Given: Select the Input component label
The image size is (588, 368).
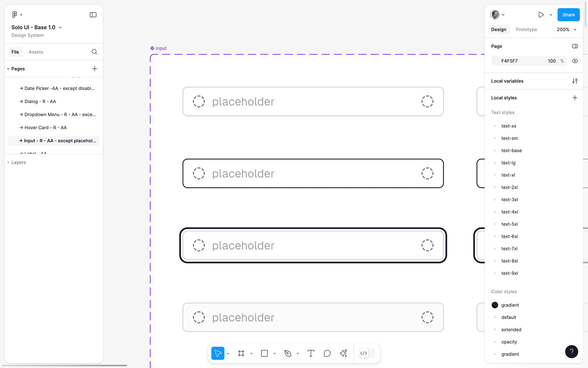Looking at the screenshot, I should pyautogui.click(x=158, y=48).
